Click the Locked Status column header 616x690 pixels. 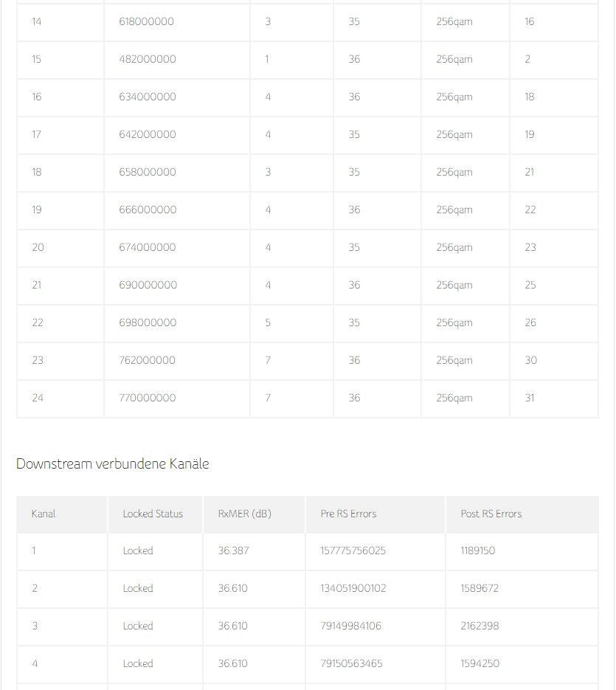[153, 514]
